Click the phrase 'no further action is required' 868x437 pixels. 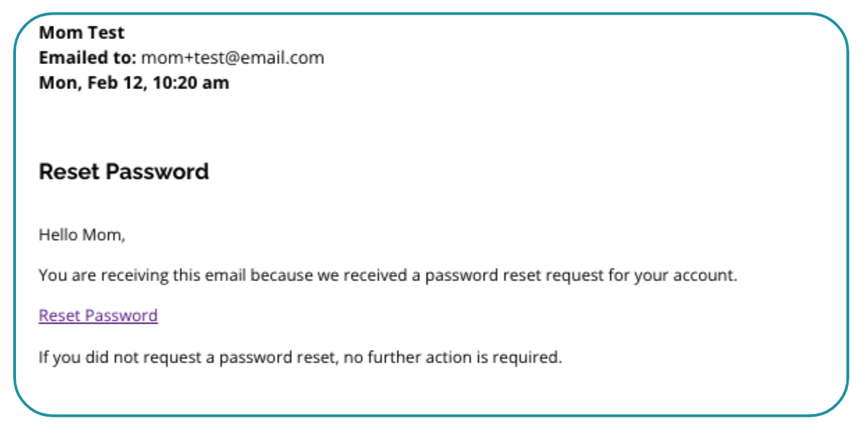point(452,358)
